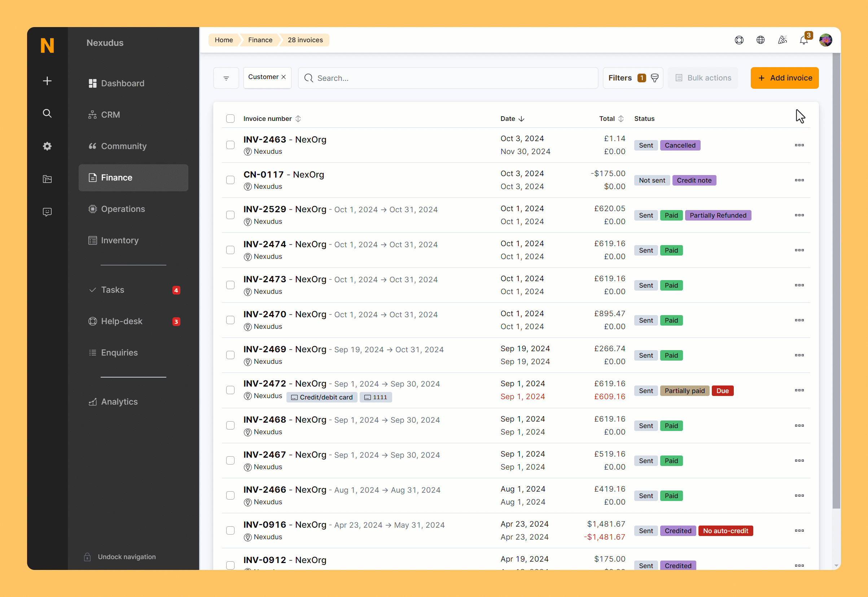Open three-dot menu for CN-0117

(799, 180)
